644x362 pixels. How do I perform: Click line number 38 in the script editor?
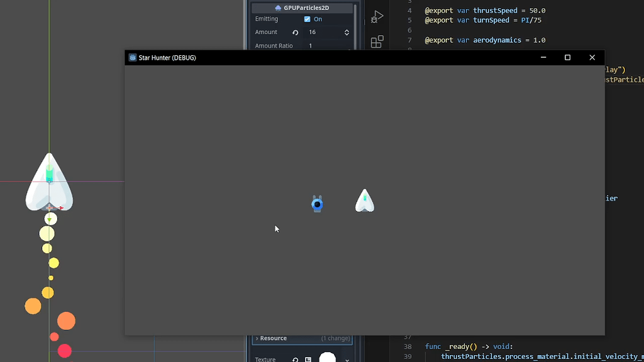coord(408,346)
